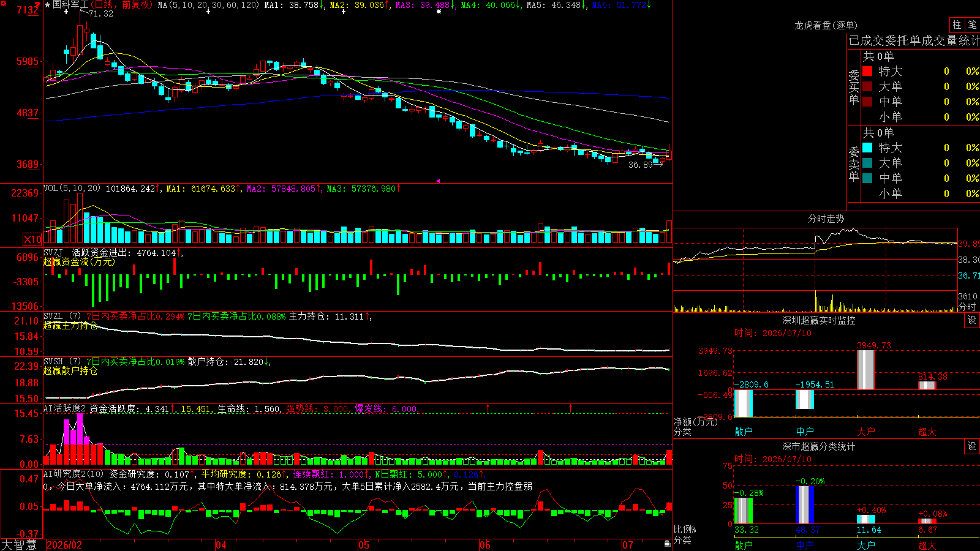Select the 日线, 前复权 period label
The image size is (980, 551).
click(x=121, y=5)
